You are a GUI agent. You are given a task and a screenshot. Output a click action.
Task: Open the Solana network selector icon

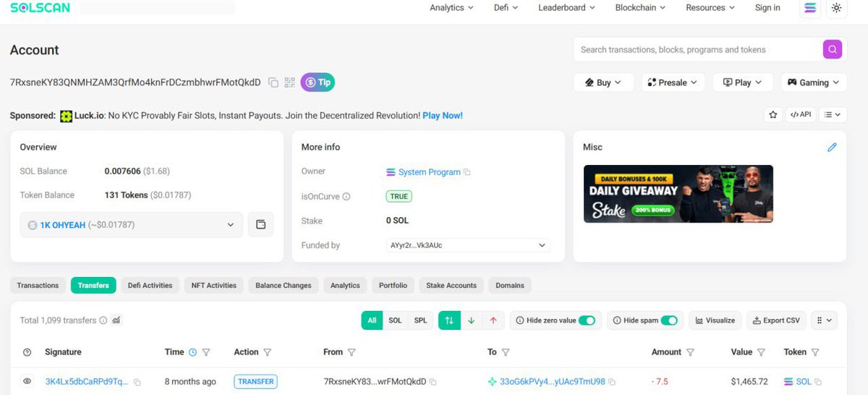pyautogui.click(x=809, y=8)
